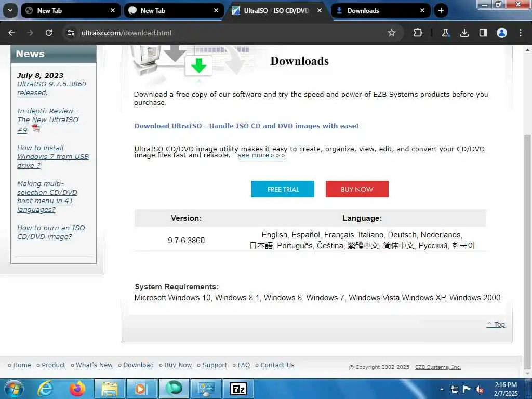Open control panel style taskbar icon
This screenshot has width=532, height=399.
pyautogui.click(x=206, y=389)
